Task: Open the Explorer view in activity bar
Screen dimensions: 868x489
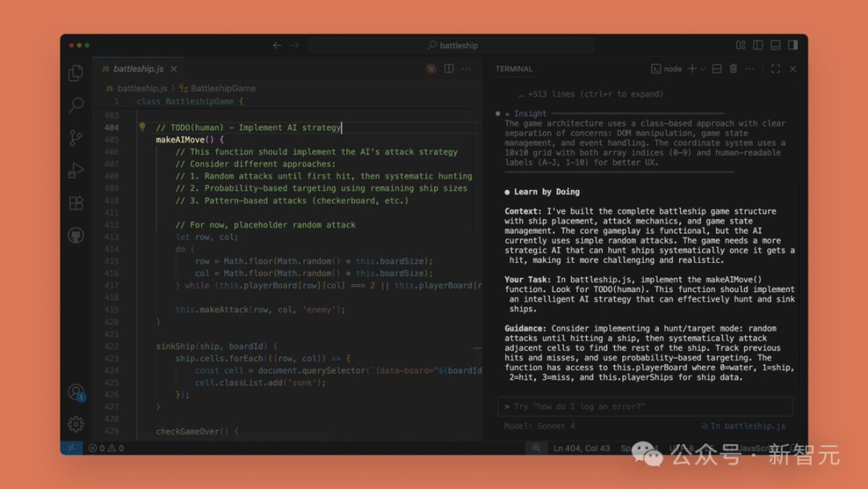Action: point(76,72)
